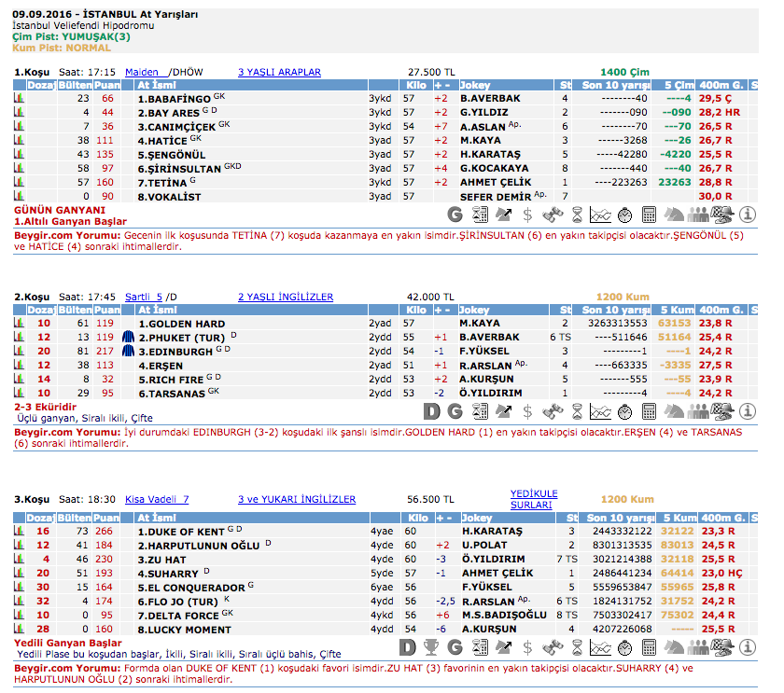Click the hourglass icon under race 3
The image size is (784, 693).
577,646
